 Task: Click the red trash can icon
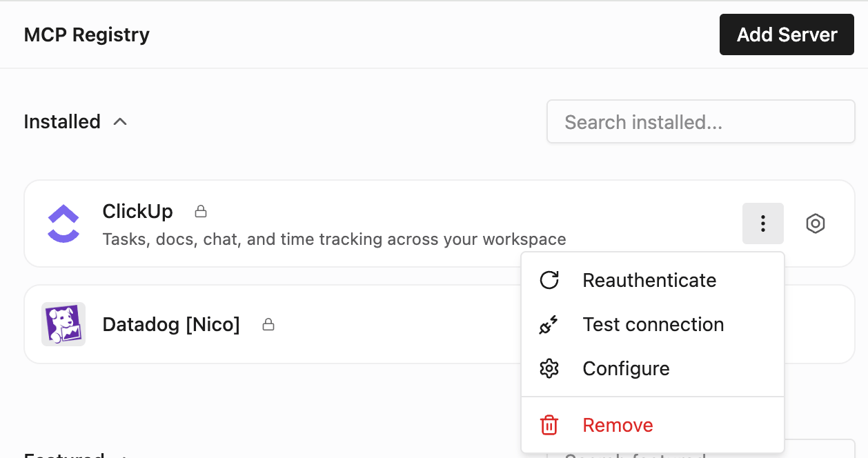(549, 425)
